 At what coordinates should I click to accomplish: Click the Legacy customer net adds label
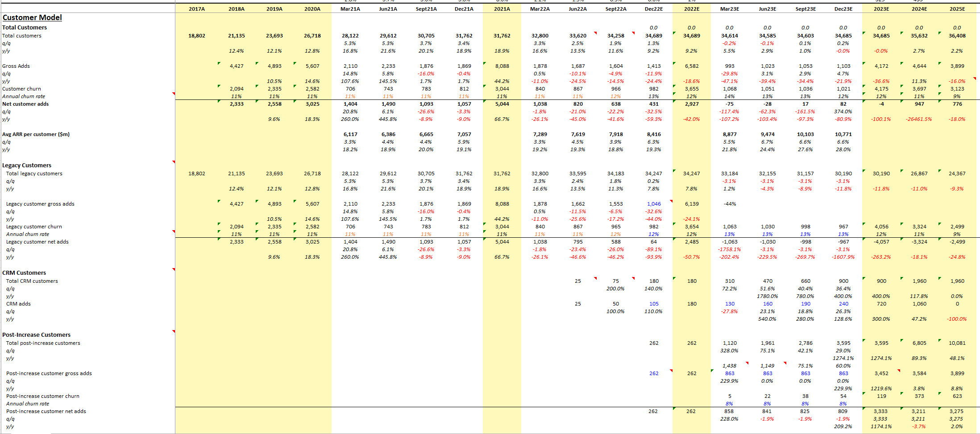37,242
